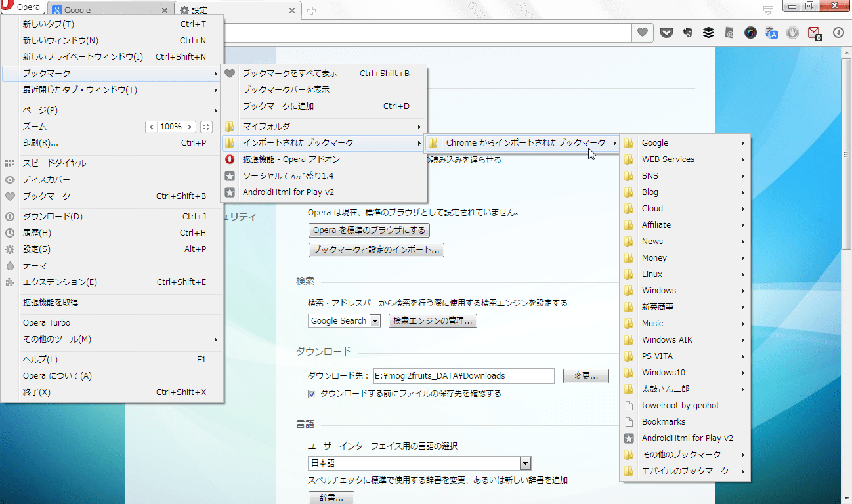Click the 検索エンジンの管理... button
The width and height of the screenshot is (852, 504).
[x=433, y=321]
